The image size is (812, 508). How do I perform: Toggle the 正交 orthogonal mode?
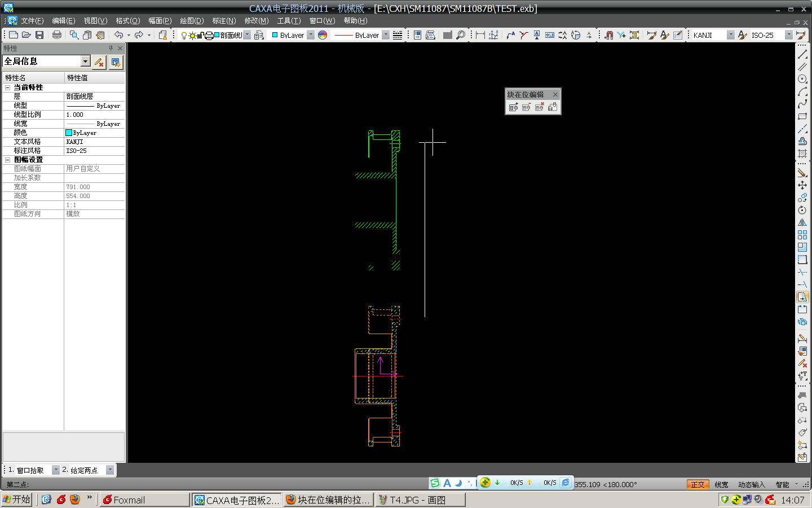click(x=697, y=484)
